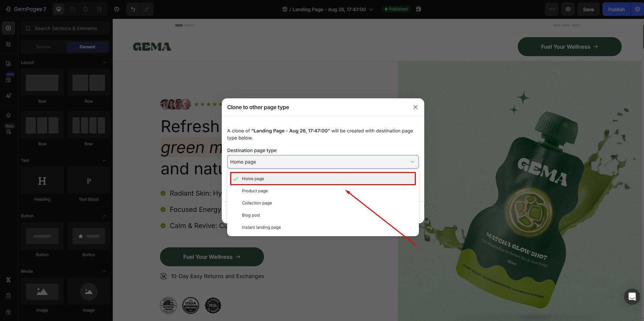Screen dimensions: 644x321
Task: Click the Search Sections & Elements field
Action: (65, 28)
